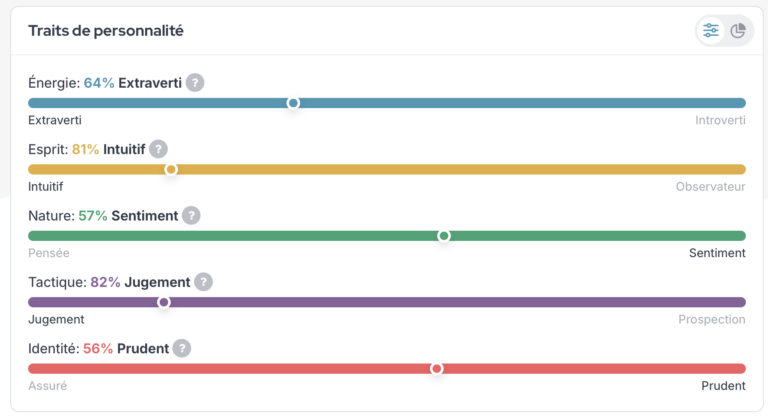Click the Esprit yellow slider handle
The image size is (768, 418).
pos(171,170)
